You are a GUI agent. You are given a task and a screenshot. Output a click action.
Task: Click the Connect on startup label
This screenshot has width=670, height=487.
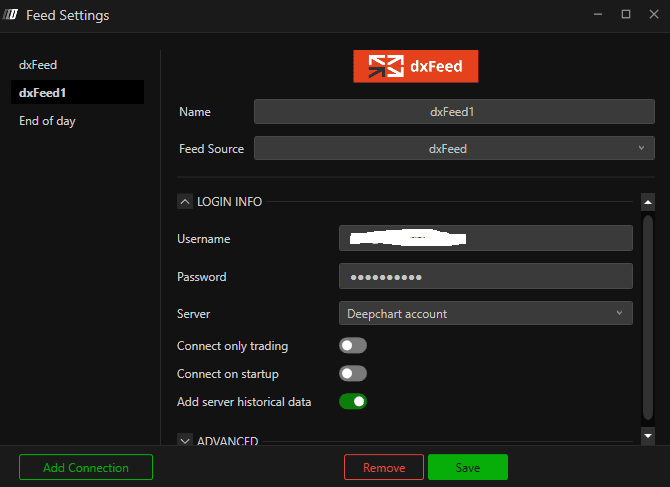[228, 374]
